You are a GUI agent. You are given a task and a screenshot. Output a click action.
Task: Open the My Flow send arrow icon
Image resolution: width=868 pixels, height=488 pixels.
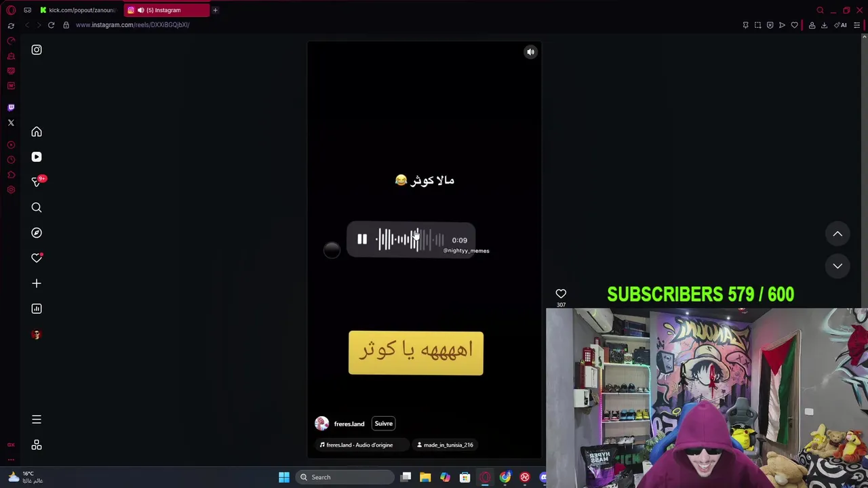coord(782,25)
